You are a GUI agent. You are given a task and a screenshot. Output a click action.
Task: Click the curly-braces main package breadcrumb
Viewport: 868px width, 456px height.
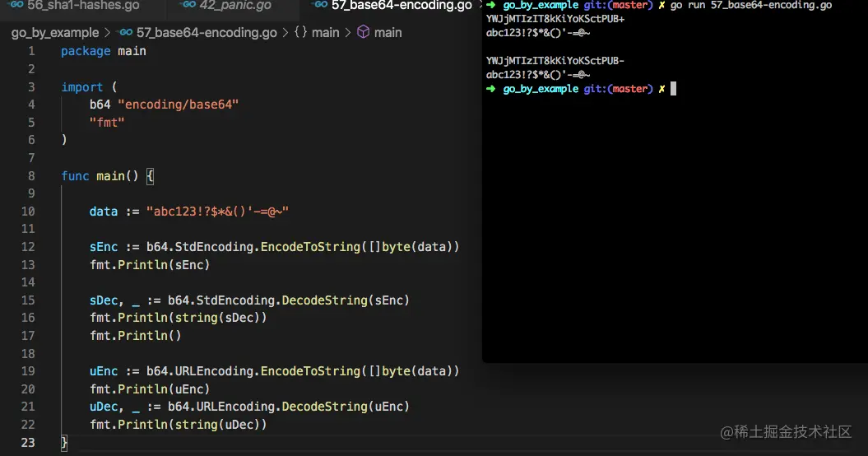[316, 33]
